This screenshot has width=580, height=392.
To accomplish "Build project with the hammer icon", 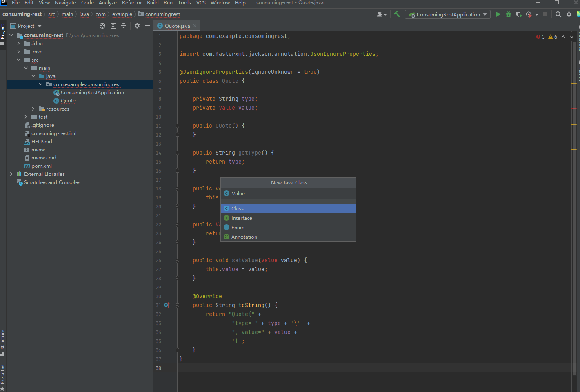I will point(397,14).
